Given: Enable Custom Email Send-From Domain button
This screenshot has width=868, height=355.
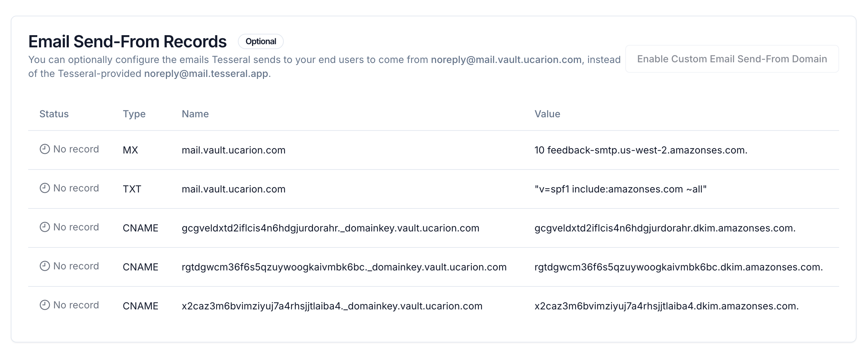Looking at the screenshot, I should point(732,59).
